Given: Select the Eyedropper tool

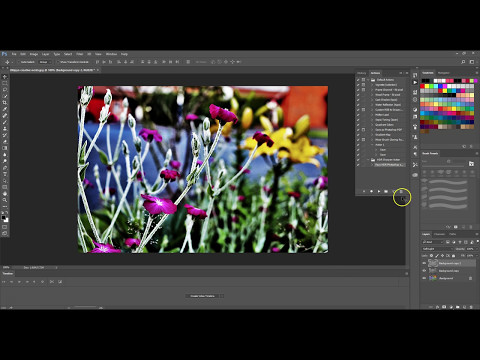Looking at the screenshot, I should (5, 109).
